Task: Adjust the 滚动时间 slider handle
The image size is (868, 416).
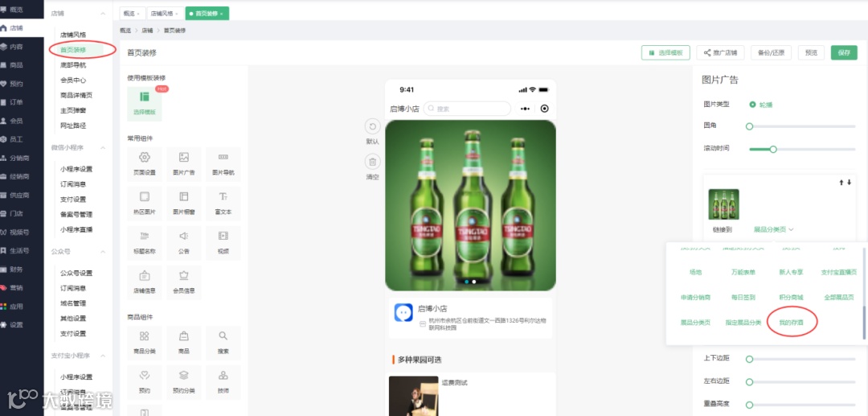Action: (x=773, y=149)
